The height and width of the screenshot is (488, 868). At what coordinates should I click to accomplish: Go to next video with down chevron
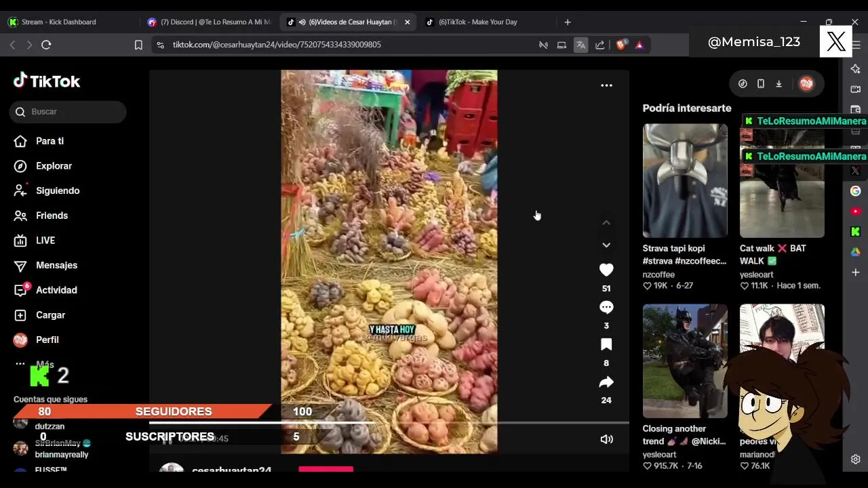point(606,245)
